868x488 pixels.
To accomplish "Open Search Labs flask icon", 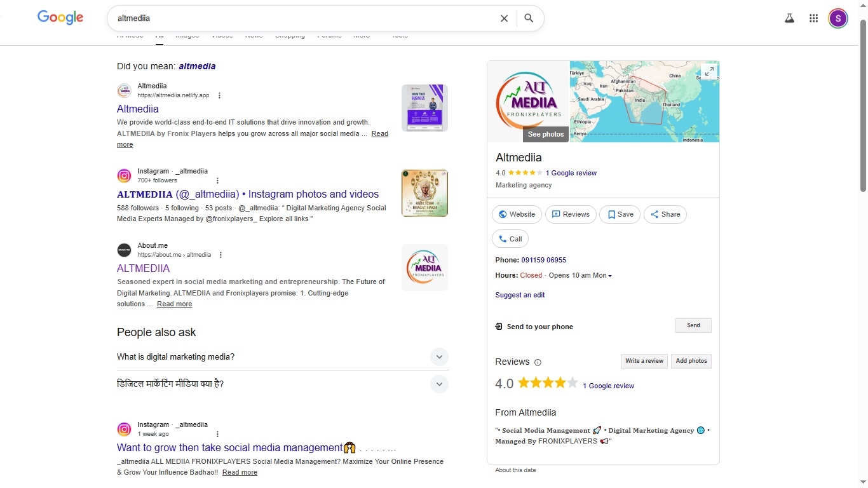I will 789,18.
